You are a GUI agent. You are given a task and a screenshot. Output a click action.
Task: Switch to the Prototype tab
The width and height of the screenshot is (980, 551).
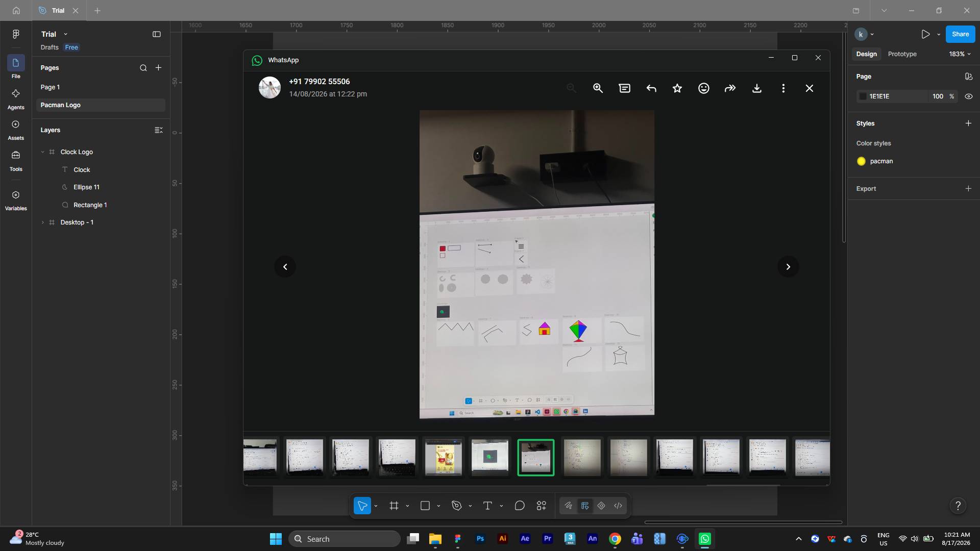point(902,54)
